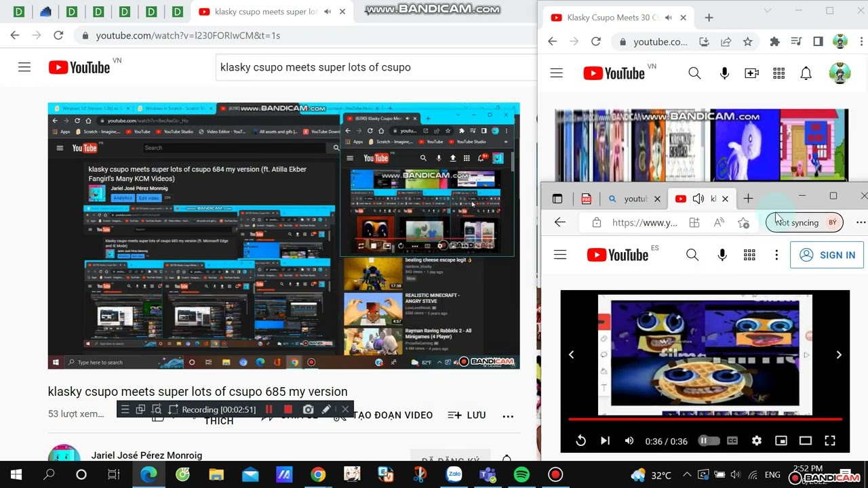The image size is (868, 488).
Task: Stop the Bandicam recording
Action: coord(288,409)
